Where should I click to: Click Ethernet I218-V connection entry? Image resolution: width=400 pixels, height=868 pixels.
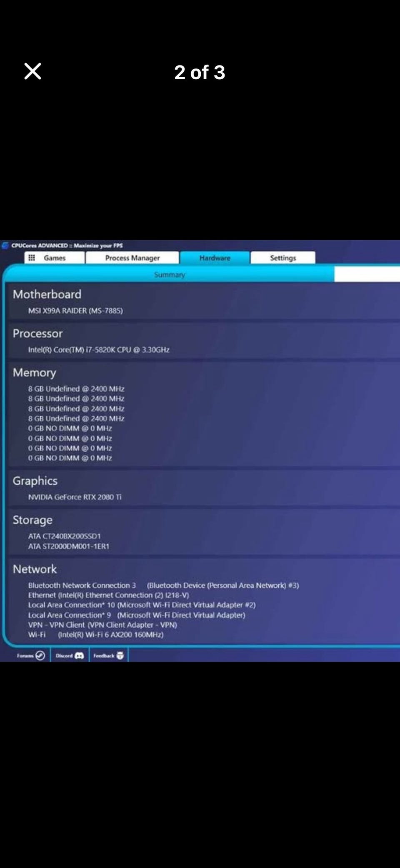tap(108, 595)
